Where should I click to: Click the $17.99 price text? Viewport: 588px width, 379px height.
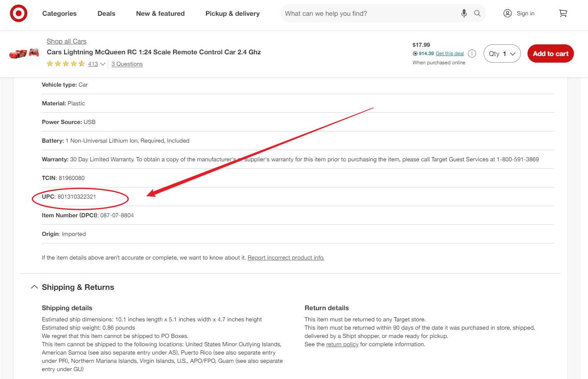pyautogui.click(x=421, y=45)
